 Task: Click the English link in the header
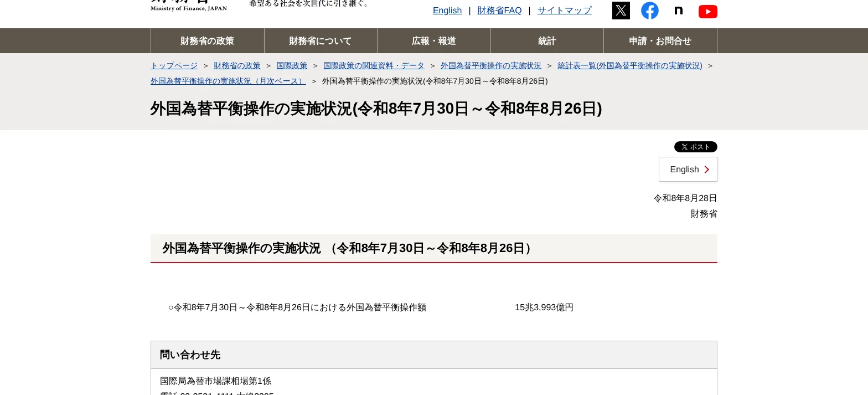coord(447,11)
